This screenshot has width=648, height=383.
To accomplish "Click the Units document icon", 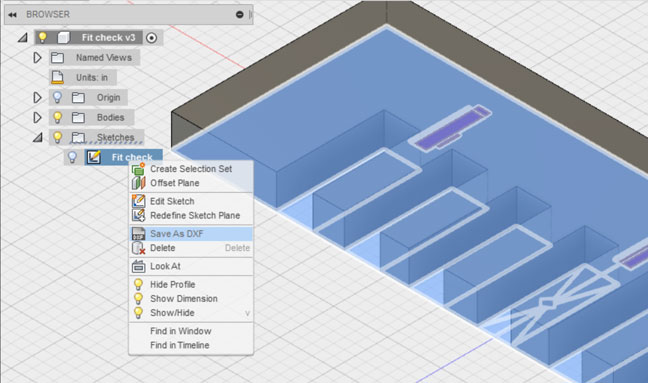I will click(x=57, y=77).
